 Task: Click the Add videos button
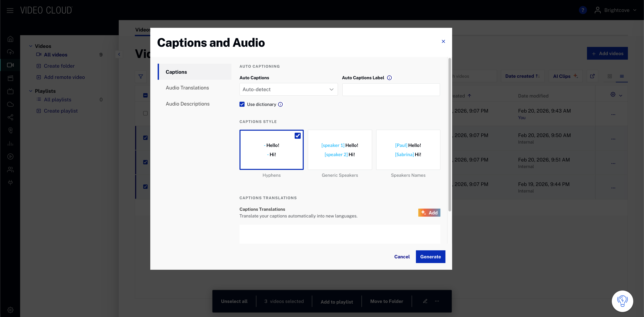pyautogui.click(x=607, y=53)
